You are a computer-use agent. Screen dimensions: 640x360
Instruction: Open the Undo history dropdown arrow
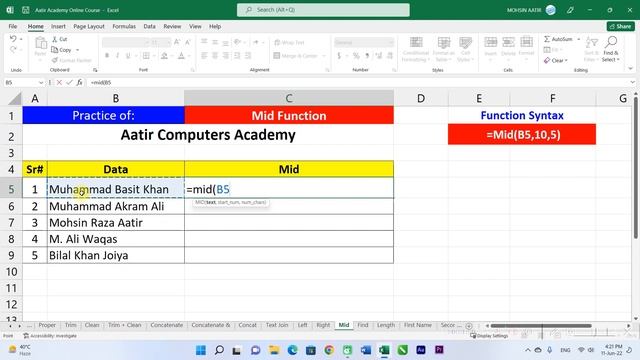pos(21,39)
